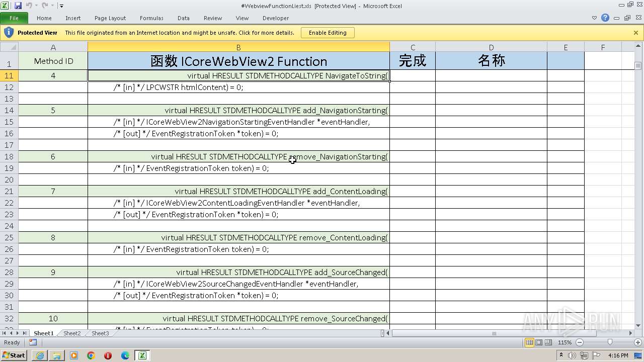Click the Save icon in Quick Access Toolbar
The width and height of the screenshot is (644, 362).
click(18, 6)
